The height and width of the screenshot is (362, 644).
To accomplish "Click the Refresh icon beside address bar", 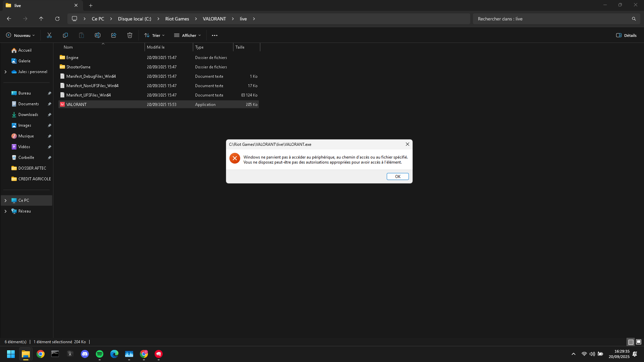I will [57, 19].
